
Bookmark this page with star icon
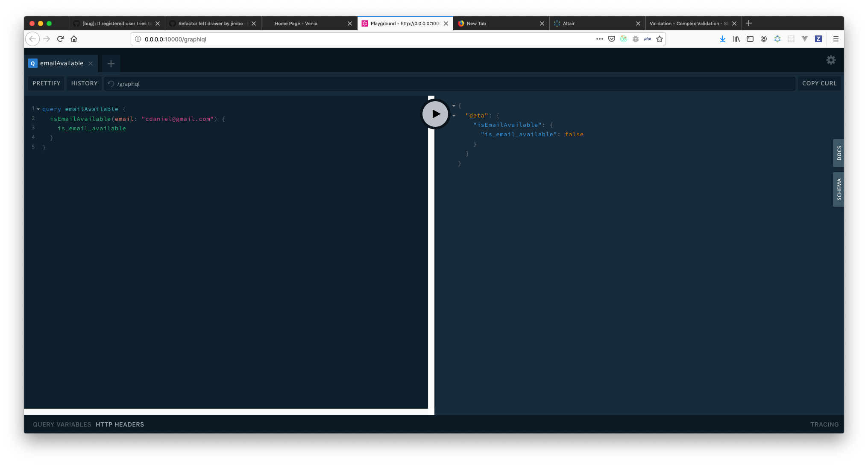click(660, 39)
